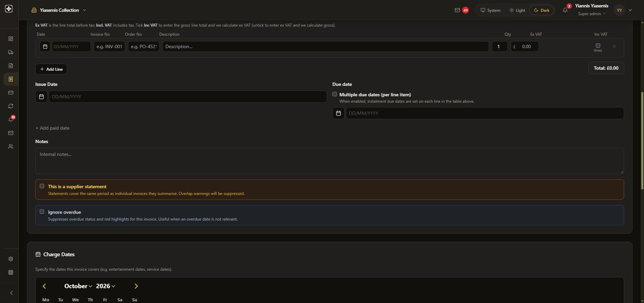
Task: Click the YY user avatar
Action: point(619,10)
